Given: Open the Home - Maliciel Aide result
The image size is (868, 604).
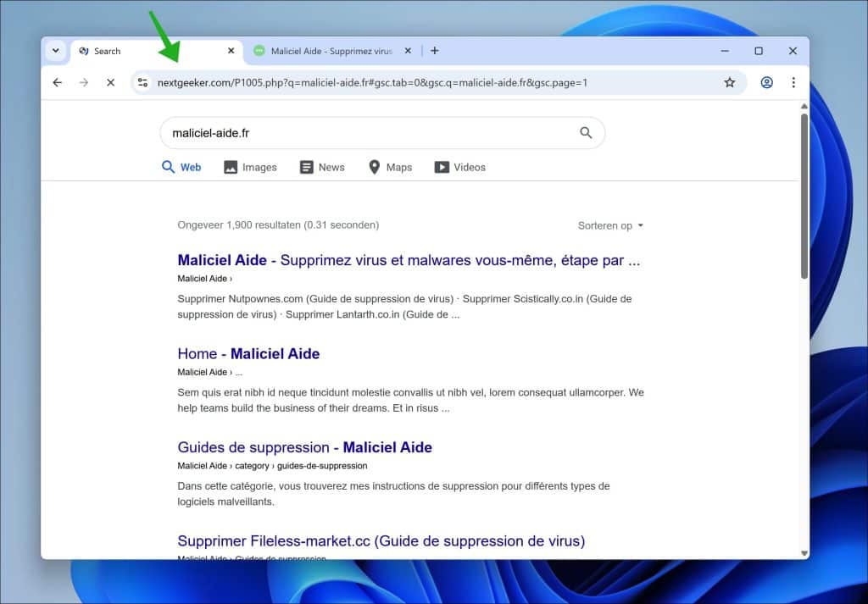Looking at the screenshot, I should pyautogui.click(x=248, y=353).
